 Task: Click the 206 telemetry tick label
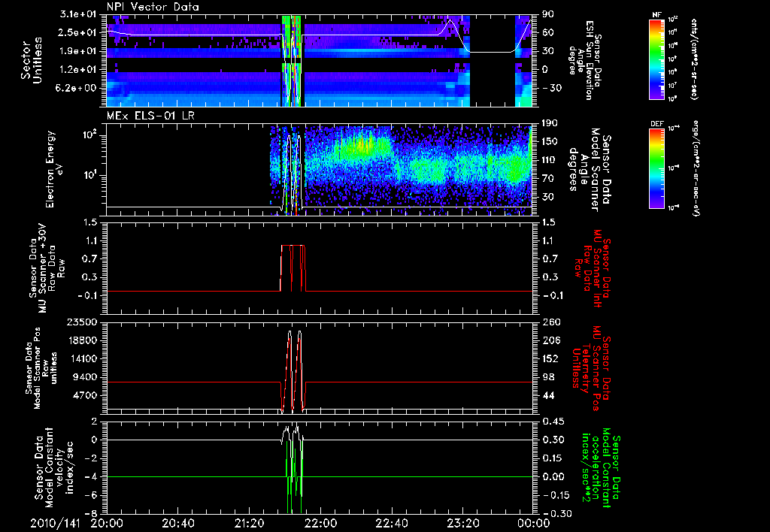tap(550, 340)
